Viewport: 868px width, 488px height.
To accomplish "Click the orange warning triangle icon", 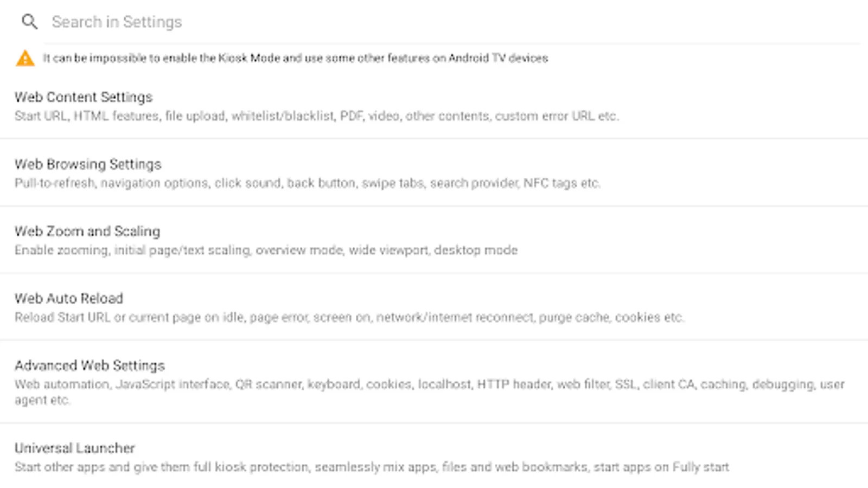I will (25, 58).
